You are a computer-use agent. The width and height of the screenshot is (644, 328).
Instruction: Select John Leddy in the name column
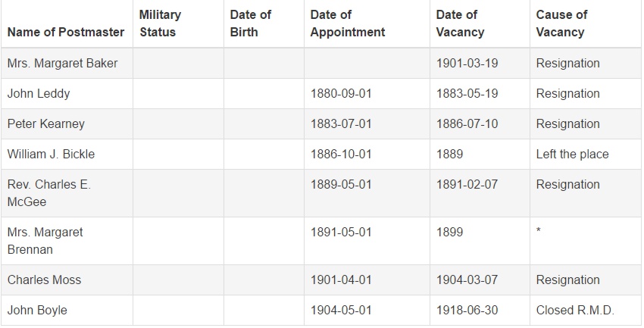coord(39,94)
